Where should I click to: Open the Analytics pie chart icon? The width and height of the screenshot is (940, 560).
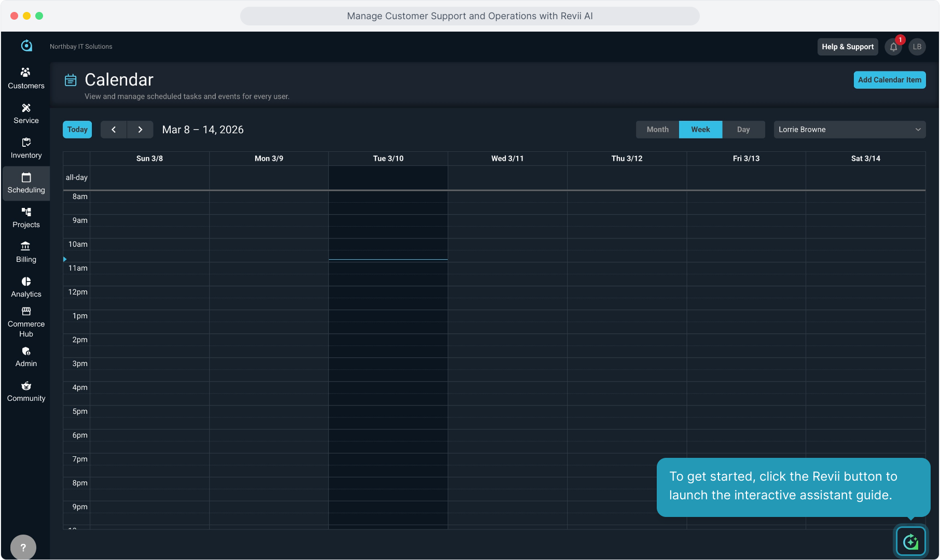[26, 282]
